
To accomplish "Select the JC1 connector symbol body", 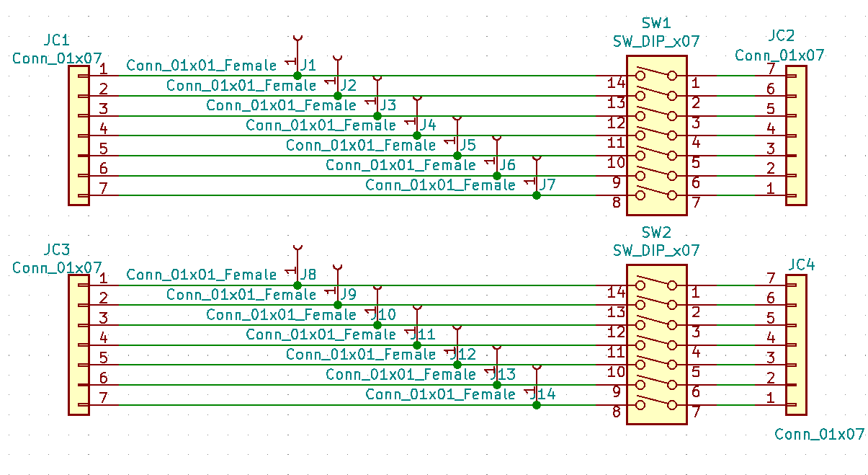I will tap(79, 136).
